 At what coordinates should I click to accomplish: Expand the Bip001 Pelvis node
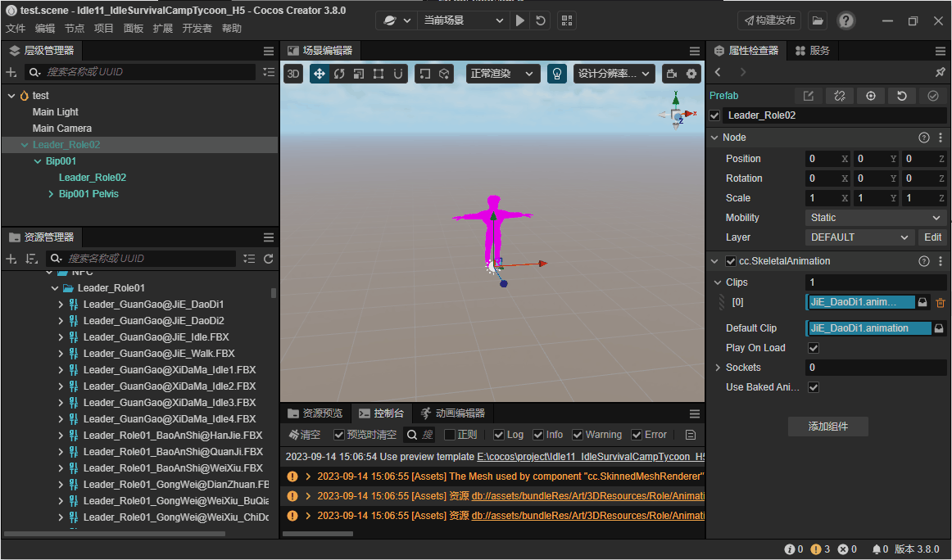point(51,194)
